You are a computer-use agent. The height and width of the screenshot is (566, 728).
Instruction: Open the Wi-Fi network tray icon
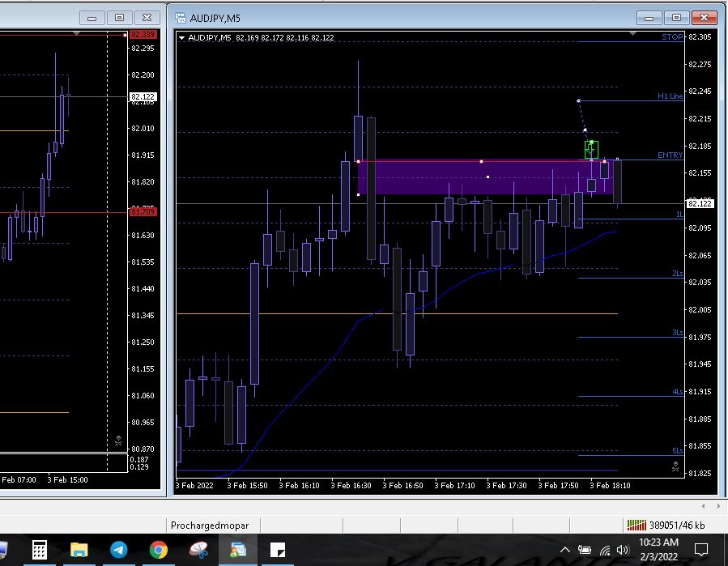click(604, 550)
